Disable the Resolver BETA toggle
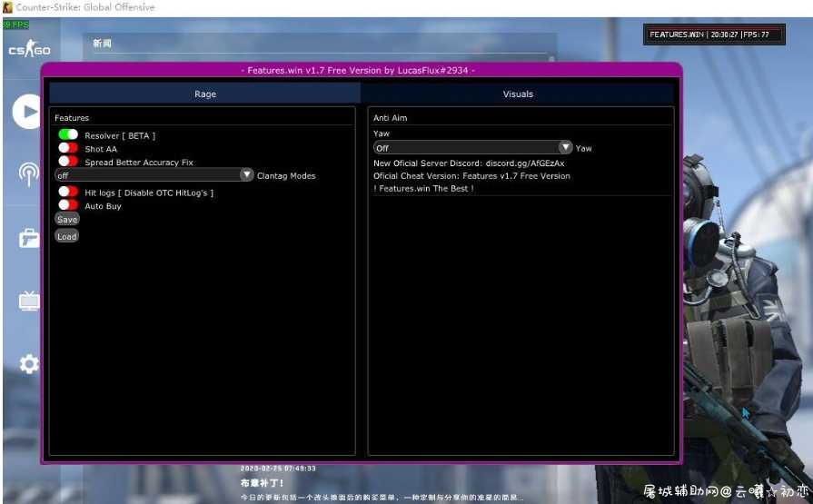Viewport: 813px width, 504px height. point(68,134)
